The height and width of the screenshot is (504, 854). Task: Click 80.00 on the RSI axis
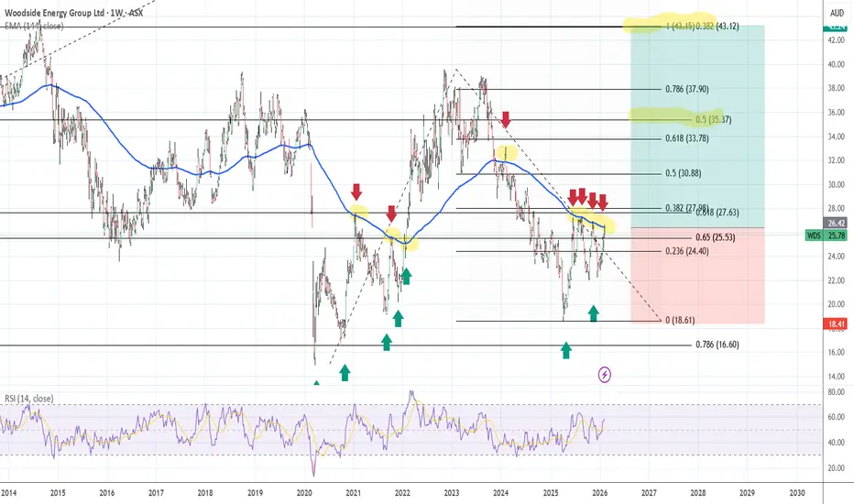click(837, 392)
